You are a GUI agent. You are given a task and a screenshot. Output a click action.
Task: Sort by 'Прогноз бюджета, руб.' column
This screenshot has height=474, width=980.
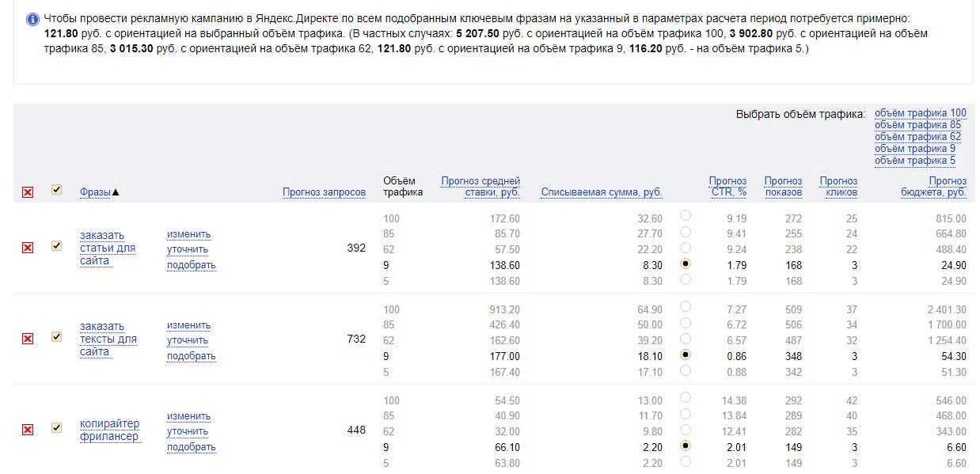tap(933, 187)
